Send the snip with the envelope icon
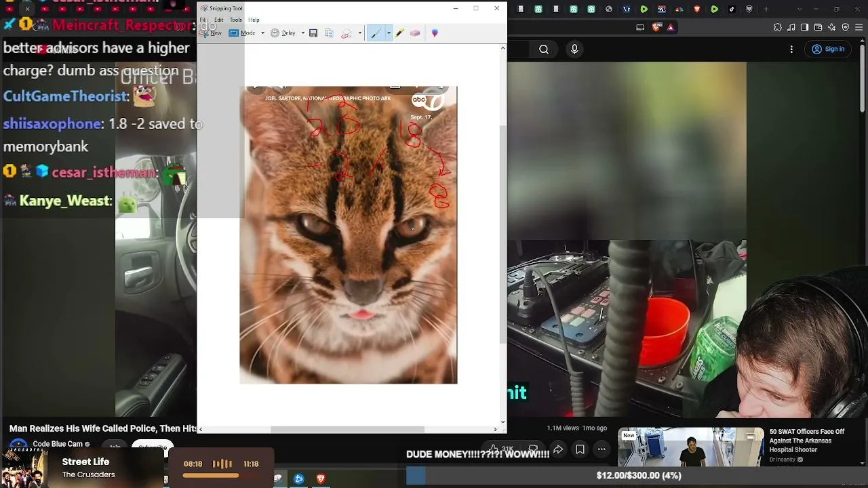This screenshot has width=868, height=488. [346, 33]
